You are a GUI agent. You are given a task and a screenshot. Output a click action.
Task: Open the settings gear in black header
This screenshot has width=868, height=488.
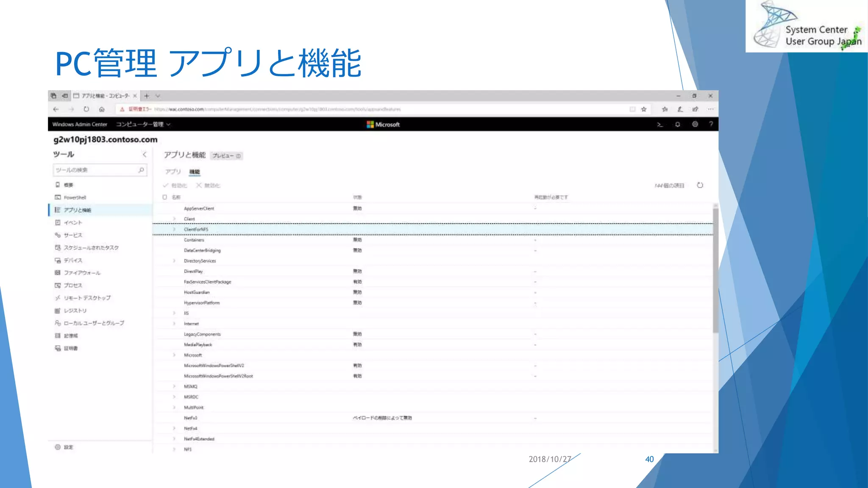click(695, 124)
